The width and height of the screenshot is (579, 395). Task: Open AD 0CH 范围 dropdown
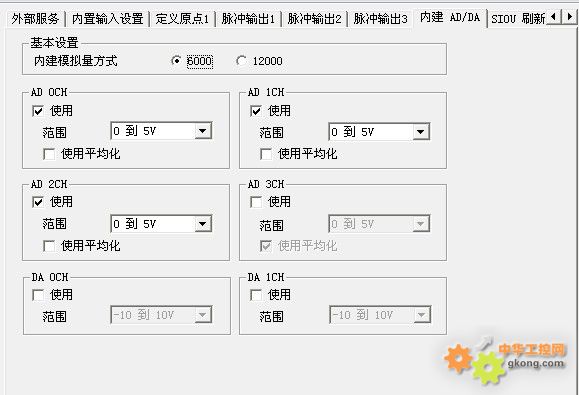pyautogui.click(x=161, y=131)
